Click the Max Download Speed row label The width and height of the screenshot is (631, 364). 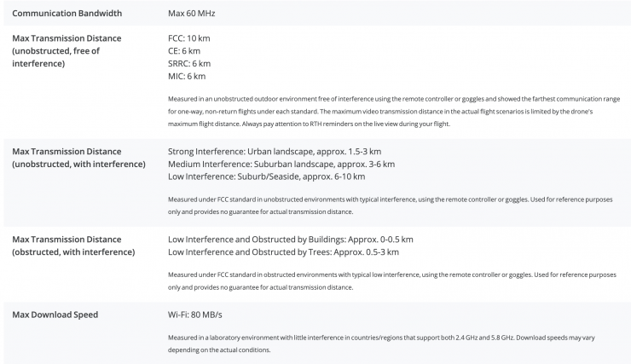(x=55, y=315)
